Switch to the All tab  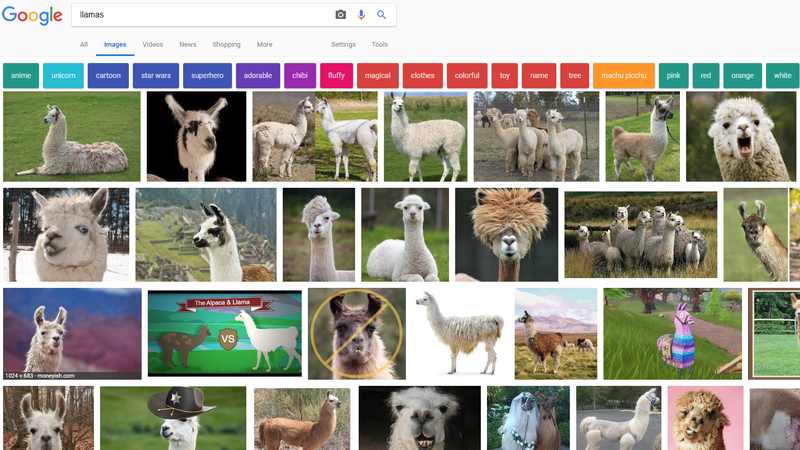[84, 44]
